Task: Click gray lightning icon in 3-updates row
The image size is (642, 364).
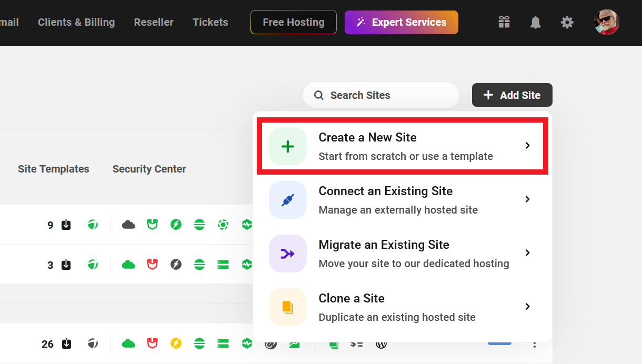Action: [x=176, y=265]
